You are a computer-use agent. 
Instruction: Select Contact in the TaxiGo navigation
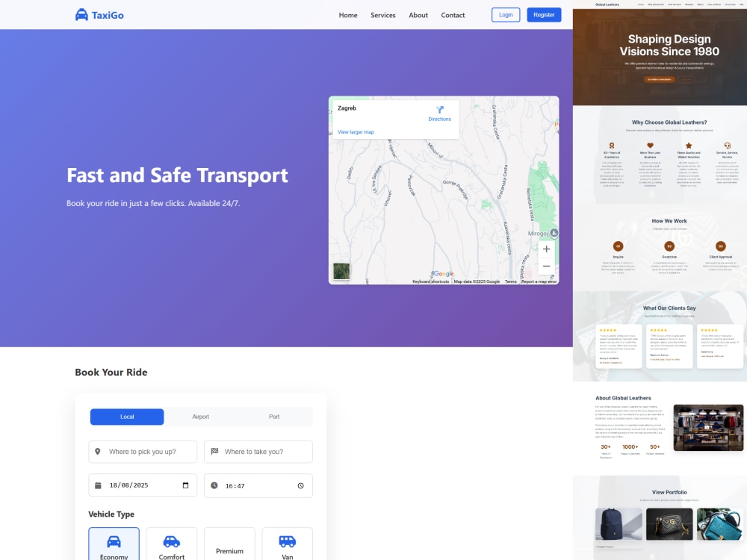[x=453, y=15]
